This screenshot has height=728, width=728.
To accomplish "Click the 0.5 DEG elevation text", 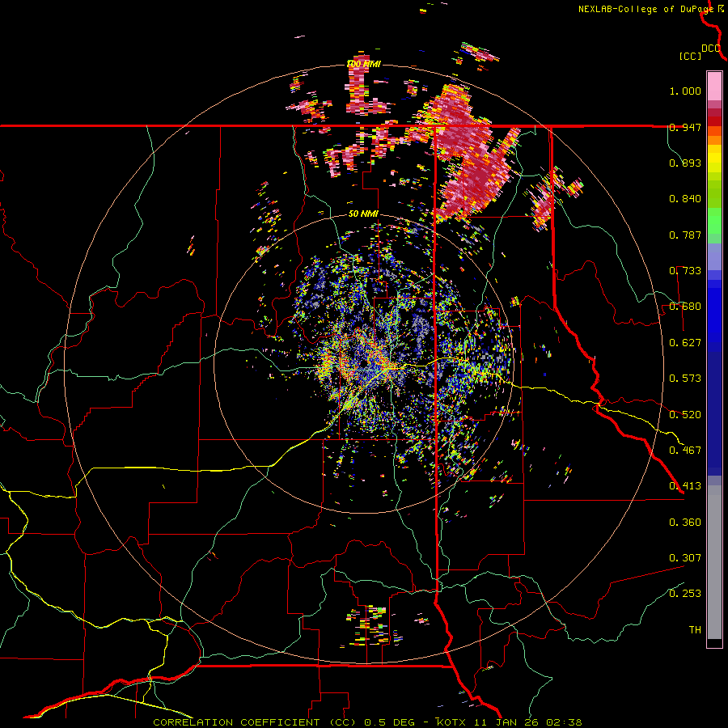I will 389,722.
